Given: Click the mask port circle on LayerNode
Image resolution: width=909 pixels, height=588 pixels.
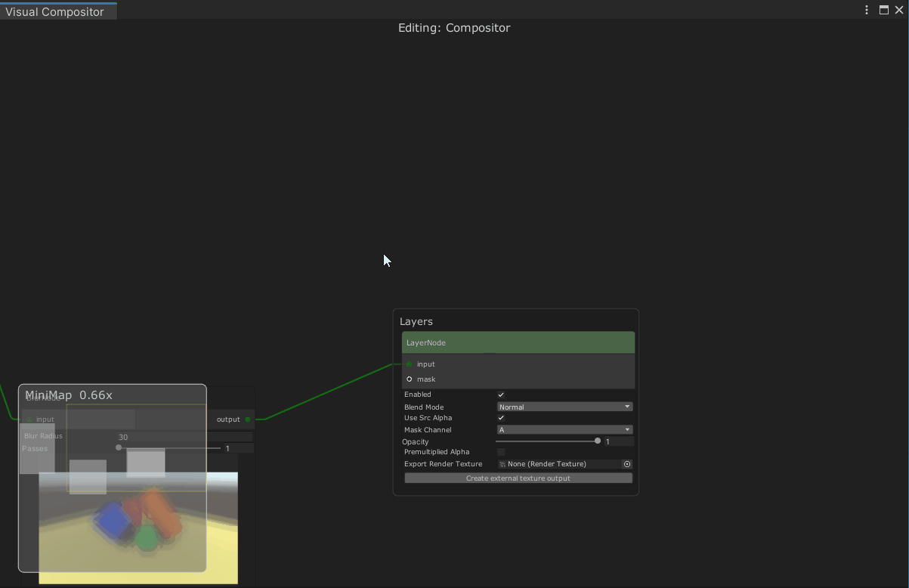Looking at the screenshot, I should coord(410,379).
